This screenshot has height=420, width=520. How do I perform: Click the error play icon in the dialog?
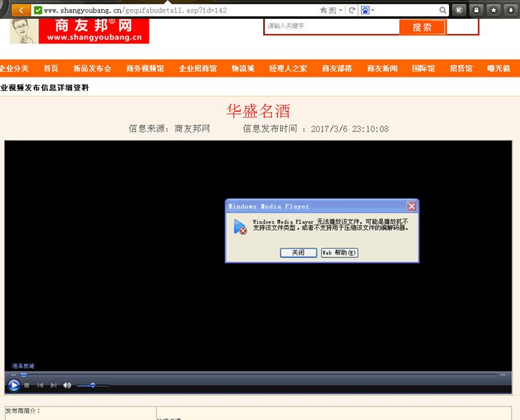coord(240,227)
